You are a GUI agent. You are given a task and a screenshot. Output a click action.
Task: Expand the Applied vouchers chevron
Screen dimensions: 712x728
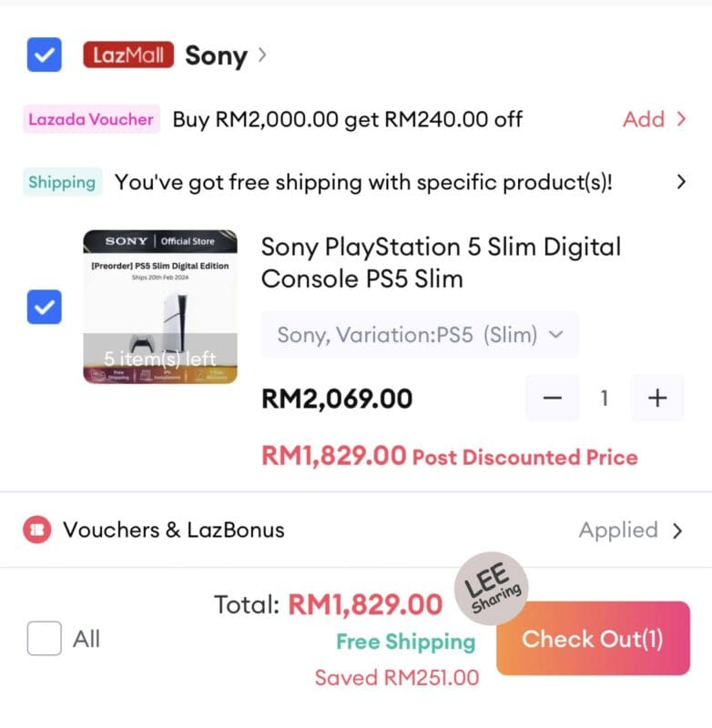pos(677,531)
